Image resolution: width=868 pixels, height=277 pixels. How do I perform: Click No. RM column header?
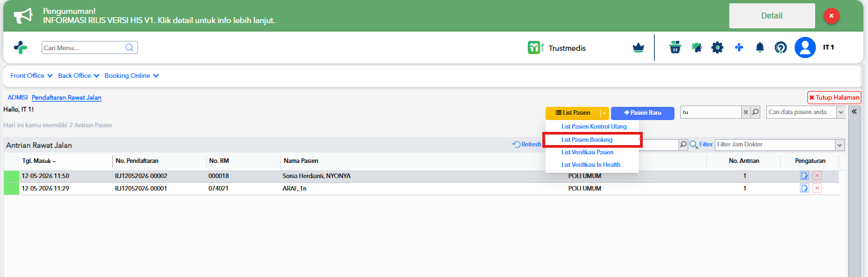click(x=242, y=161)
